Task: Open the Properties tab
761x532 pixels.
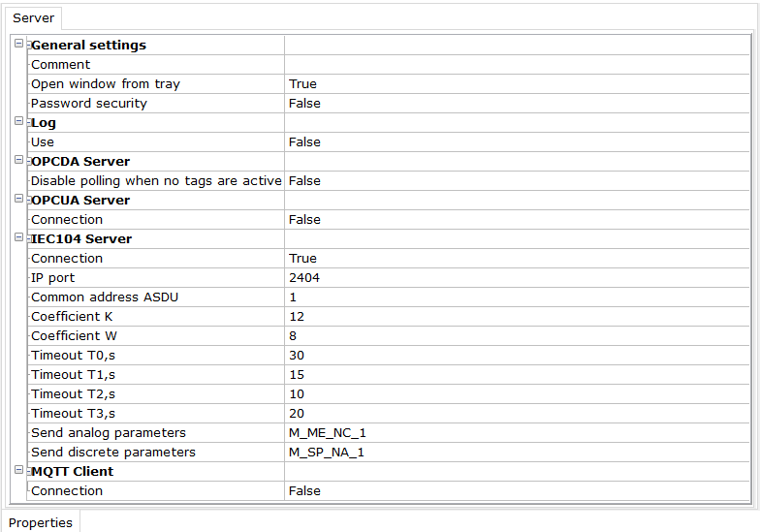Action: [41, 522]
